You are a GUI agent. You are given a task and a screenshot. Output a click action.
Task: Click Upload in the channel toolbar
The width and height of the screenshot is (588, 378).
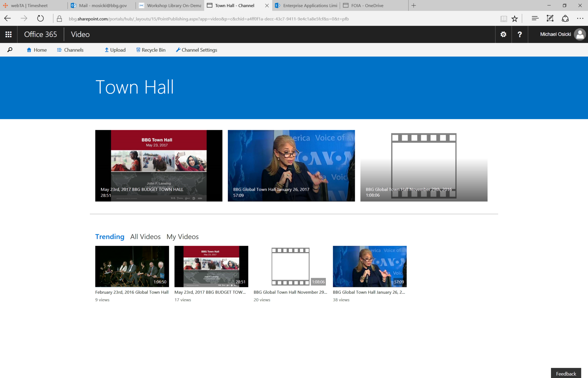(115, 50)
